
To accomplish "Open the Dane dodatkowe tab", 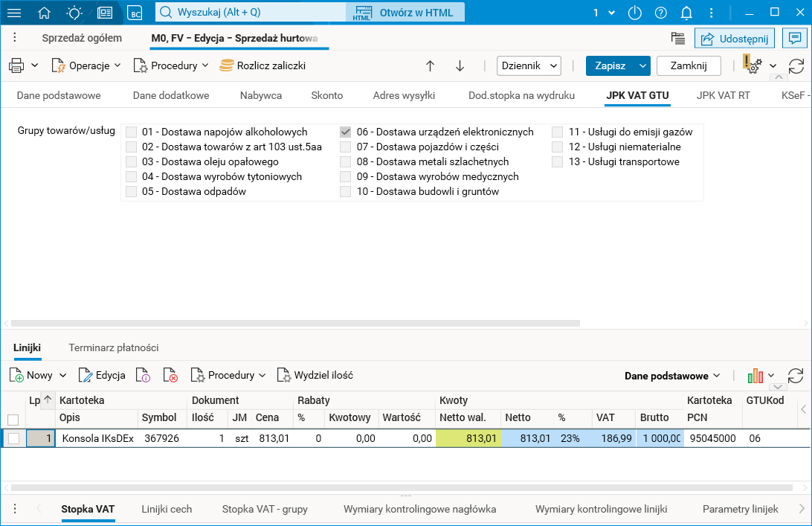I will [171, 95].
